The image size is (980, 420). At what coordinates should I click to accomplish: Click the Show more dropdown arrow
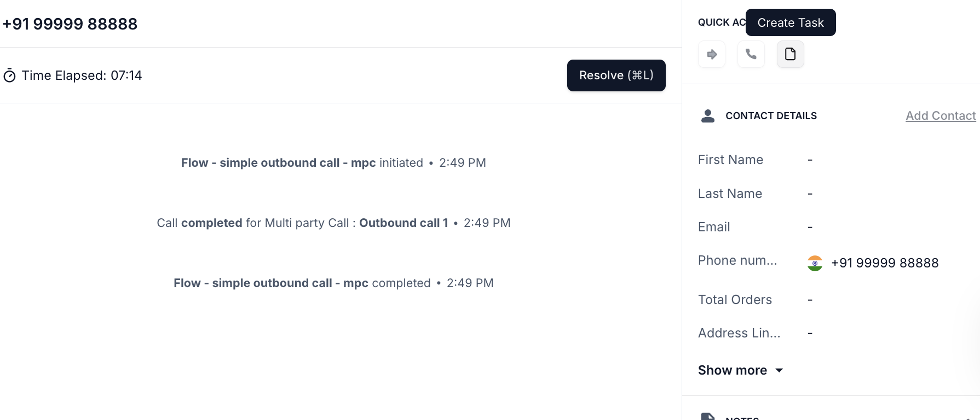pyautogui.click(x=779, y=371)
